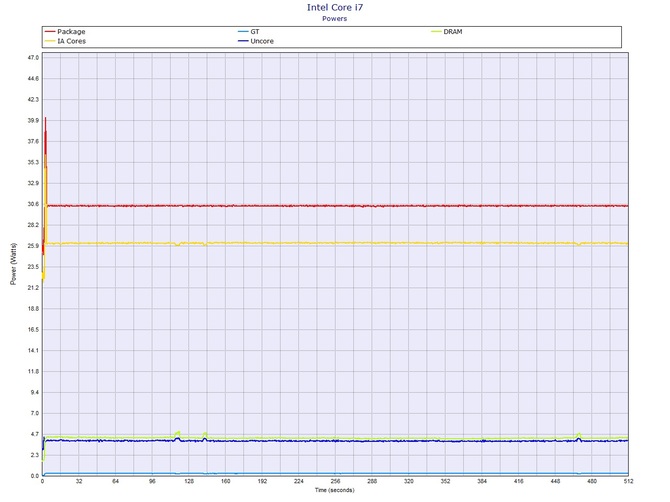Click the Package legend entry
Viewport: 670px width, 502px height.
click(x=65, y=32)
